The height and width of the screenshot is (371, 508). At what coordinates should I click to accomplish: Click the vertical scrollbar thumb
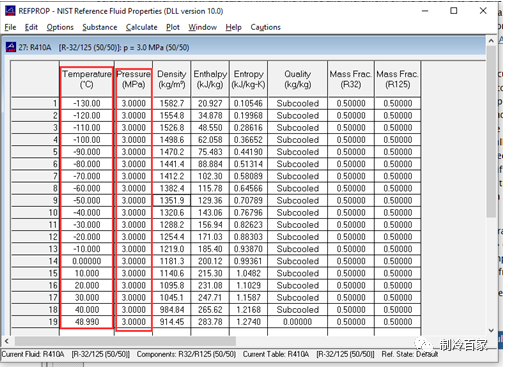tap(491, 132)
